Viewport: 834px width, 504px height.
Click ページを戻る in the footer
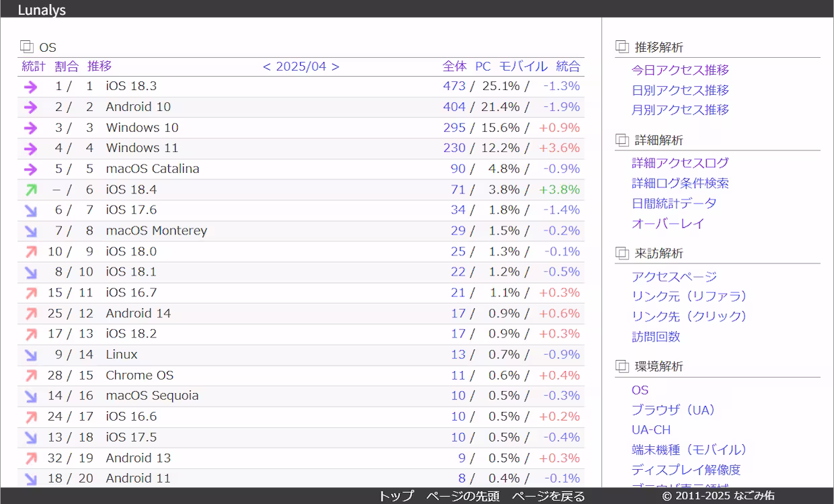tap(548, 496)
